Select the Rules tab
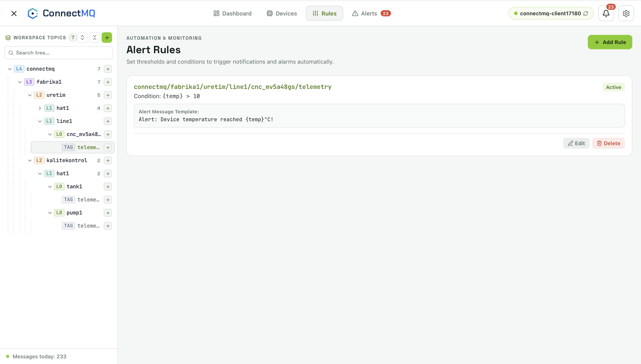The image size is (641, 364). pyautogui.click(x=324, y=14)
